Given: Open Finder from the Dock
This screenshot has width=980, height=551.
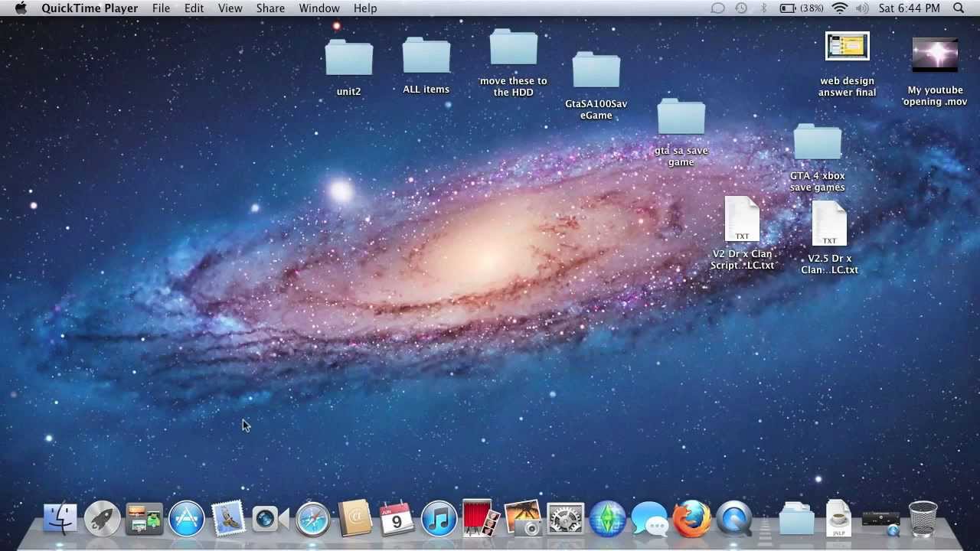Looking at the screenshot, I should point(60,519).
